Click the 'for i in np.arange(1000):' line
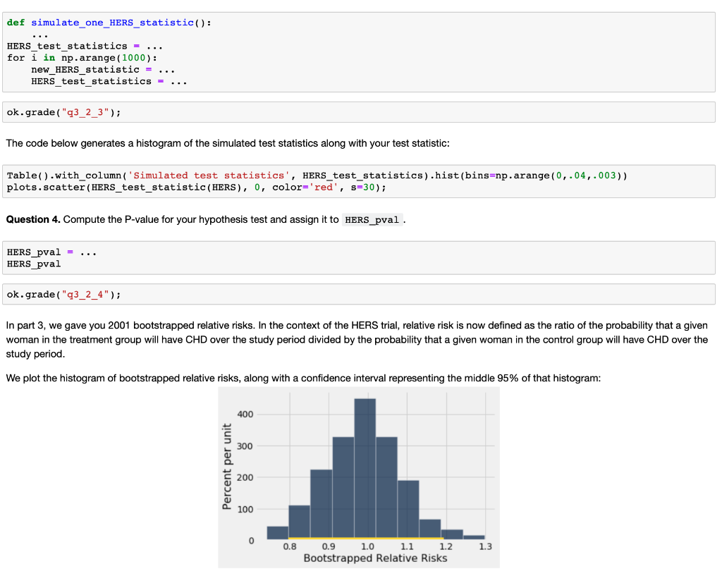This screenshot has width=722, height=588. 82,58
